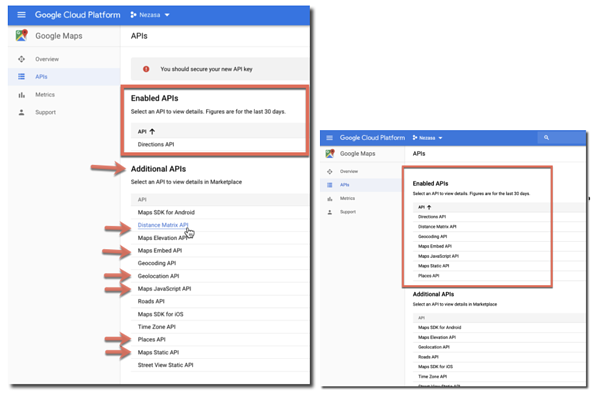Click Support person icon in right window
Viewport: 599px width, 396px height.
(330, 212)
